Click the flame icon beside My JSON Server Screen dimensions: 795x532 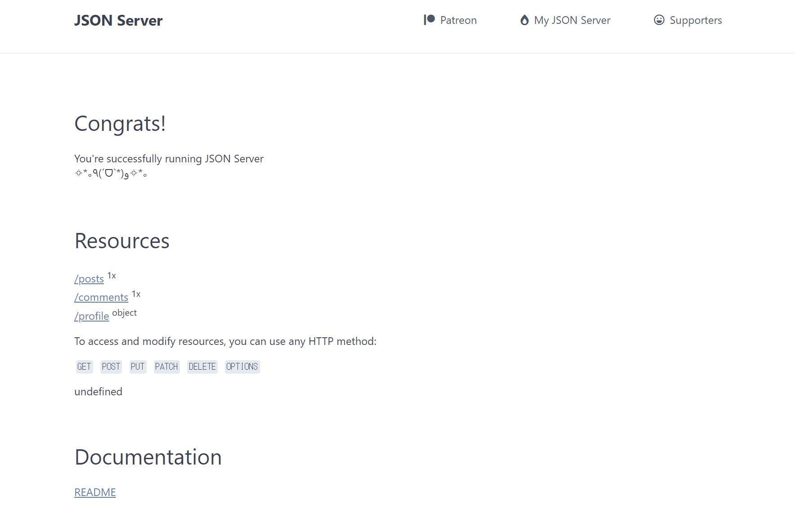pos(524,20)
